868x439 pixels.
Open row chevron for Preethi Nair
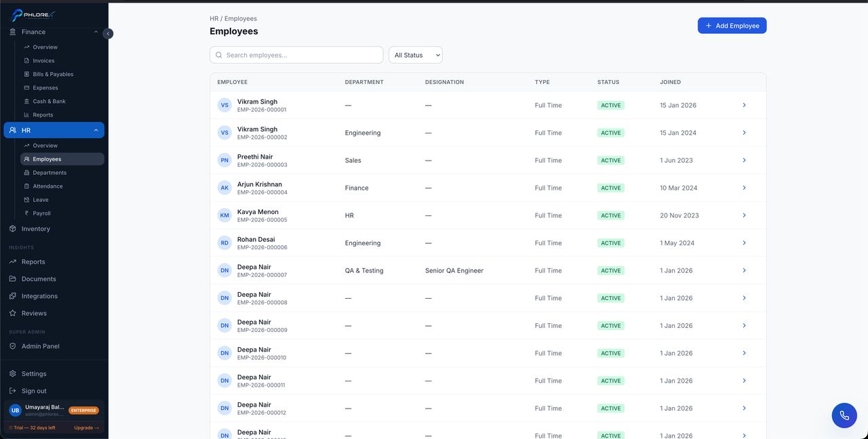[744, 161]
